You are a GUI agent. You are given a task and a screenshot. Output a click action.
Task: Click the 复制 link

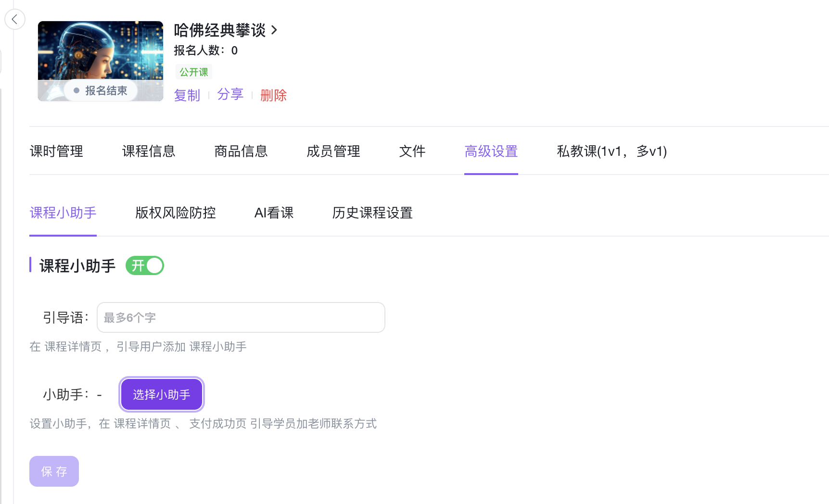pos(187,95)
